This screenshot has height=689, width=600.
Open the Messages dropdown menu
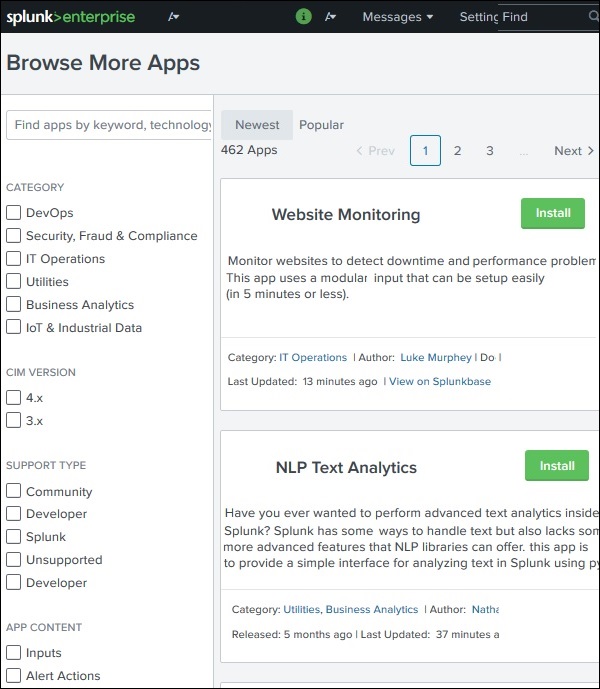coord(397,17)
